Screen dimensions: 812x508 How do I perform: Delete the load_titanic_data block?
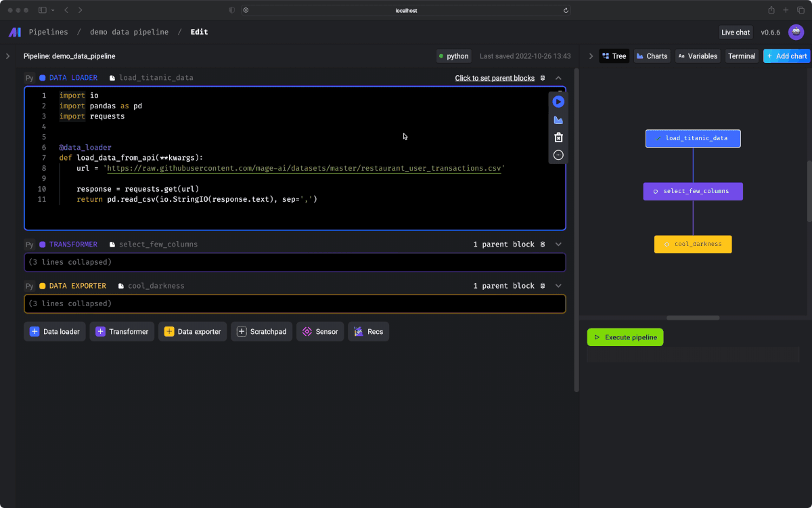click(558, 137)
